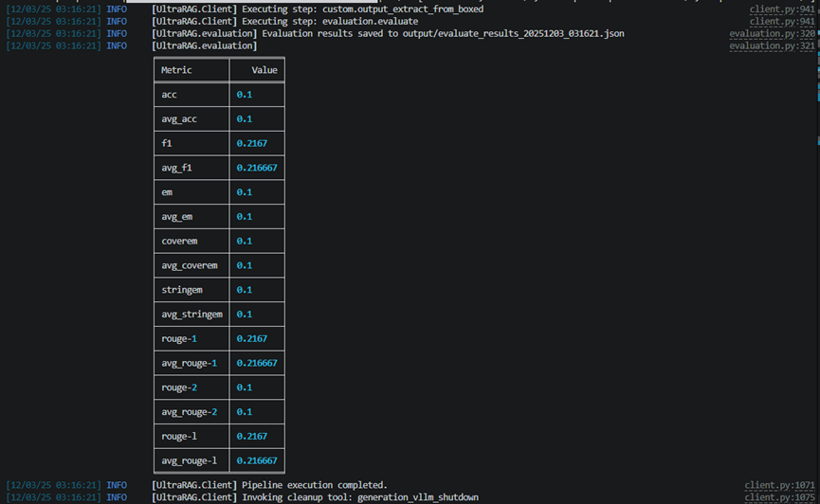Click the 'Pipeline execution completed.' log message
The width and height of the screenshot is (820, 504).
(x=315, y=485)
